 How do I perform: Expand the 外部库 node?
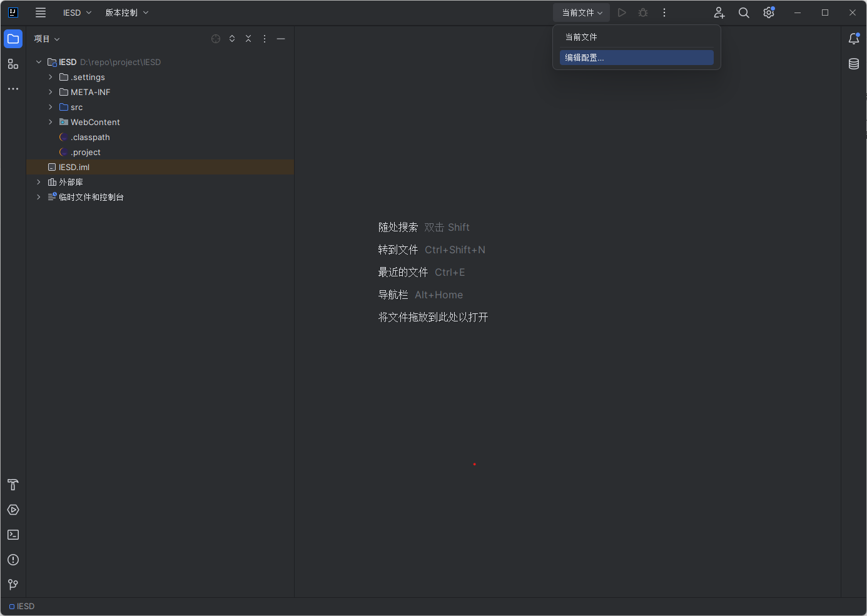pos(39,182)
